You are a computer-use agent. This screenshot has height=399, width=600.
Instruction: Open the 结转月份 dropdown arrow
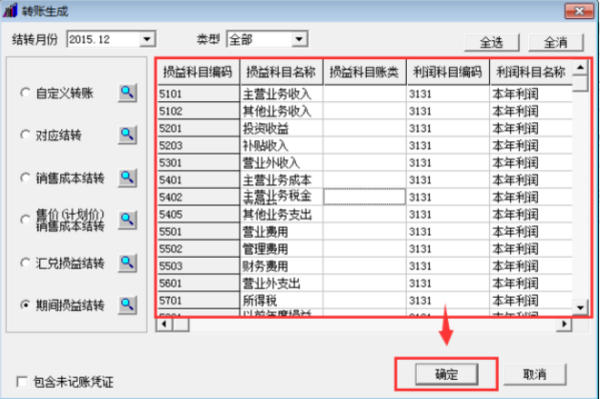pos(147,39)
